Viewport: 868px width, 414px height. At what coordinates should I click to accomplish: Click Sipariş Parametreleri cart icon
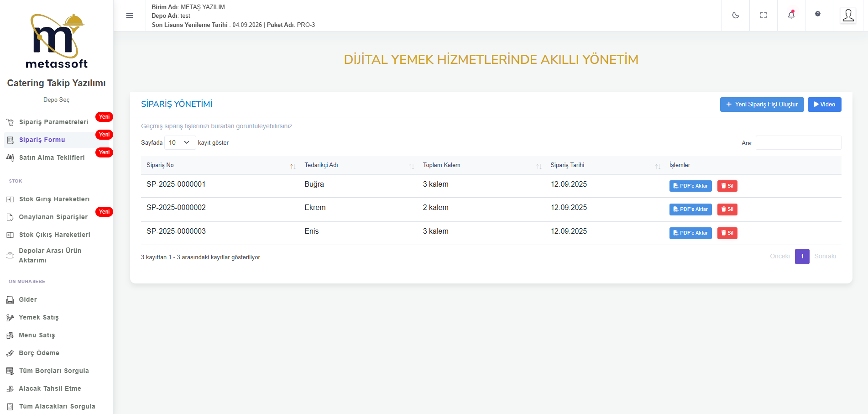click(10, 122)
